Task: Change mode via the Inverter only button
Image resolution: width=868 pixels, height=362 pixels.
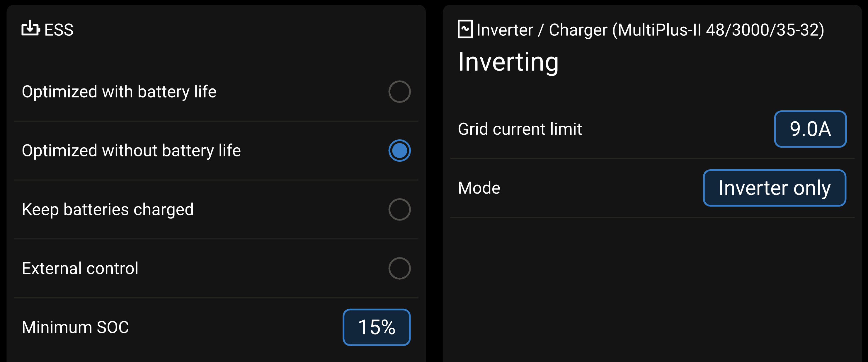Action: point(774,188)
